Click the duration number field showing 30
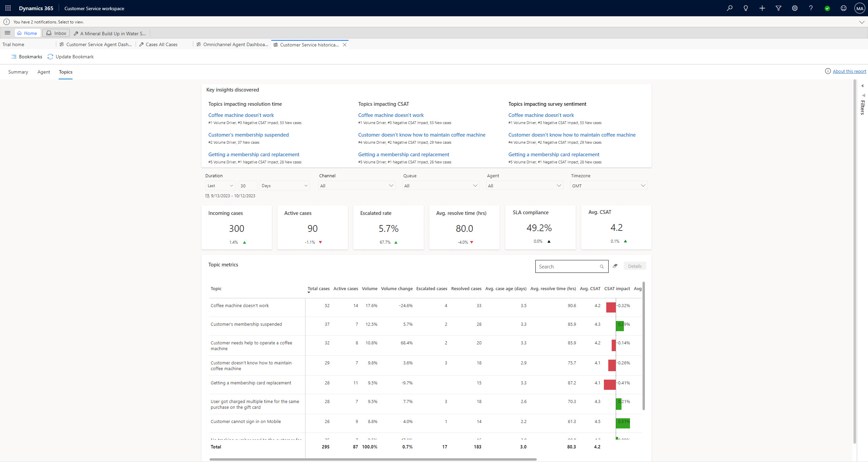The width and height of the screenshot is (868, 462). pyautogui.click(x=247, y=186)
